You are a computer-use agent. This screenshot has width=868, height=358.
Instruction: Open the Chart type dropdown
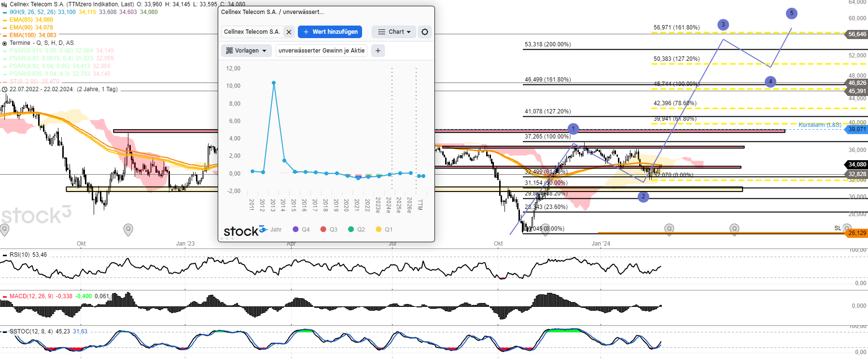coord(394,32)
